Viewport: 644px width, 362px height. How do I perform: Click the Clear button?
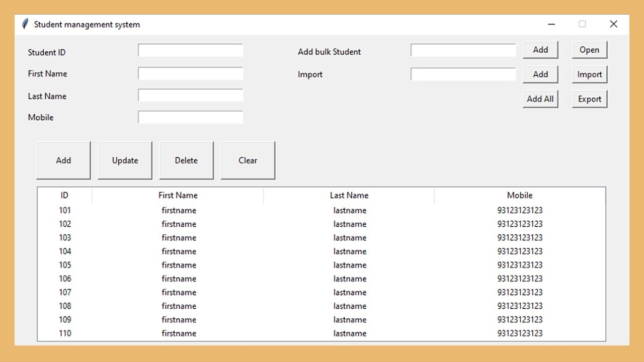click(248, 160)
